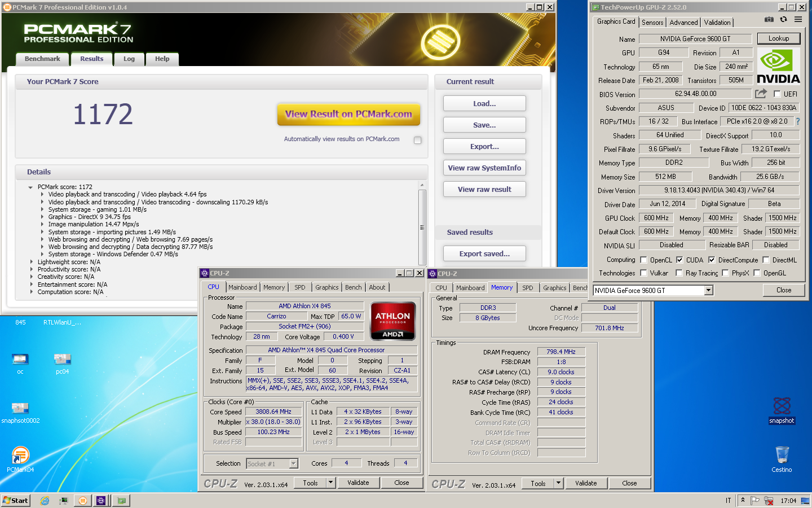The height and width of the screenshot is (508, 812).
Task: Click the Core Speed value field
Action: coord(273,411)
